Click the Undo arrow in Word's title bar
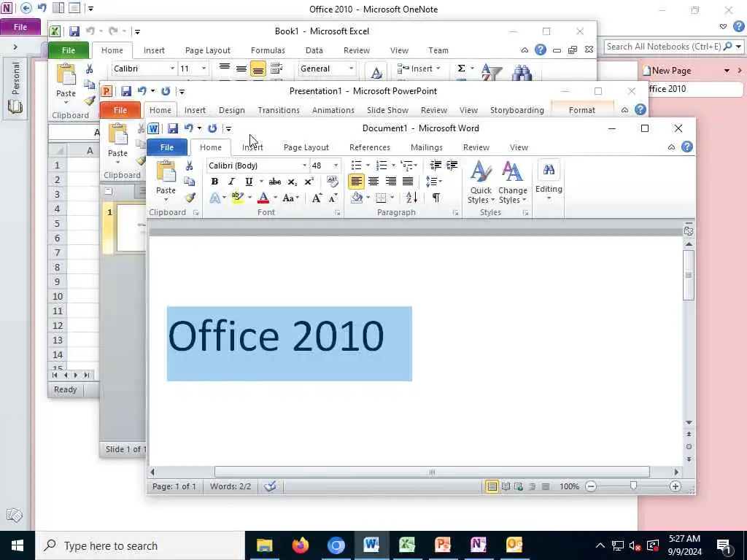747x560 pixels. pyautogui.click(x=189, y=128)
